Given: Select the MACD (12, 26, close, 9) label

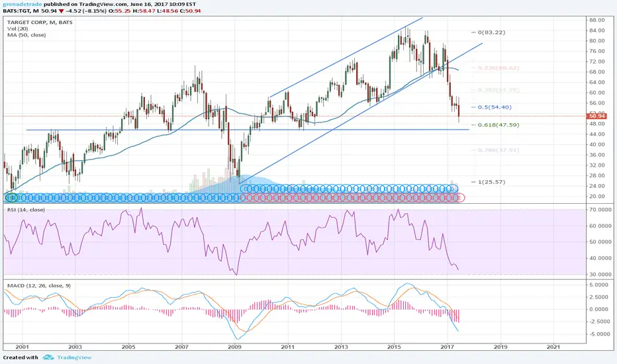Looking at the screenshot, I should click(39, 286).
